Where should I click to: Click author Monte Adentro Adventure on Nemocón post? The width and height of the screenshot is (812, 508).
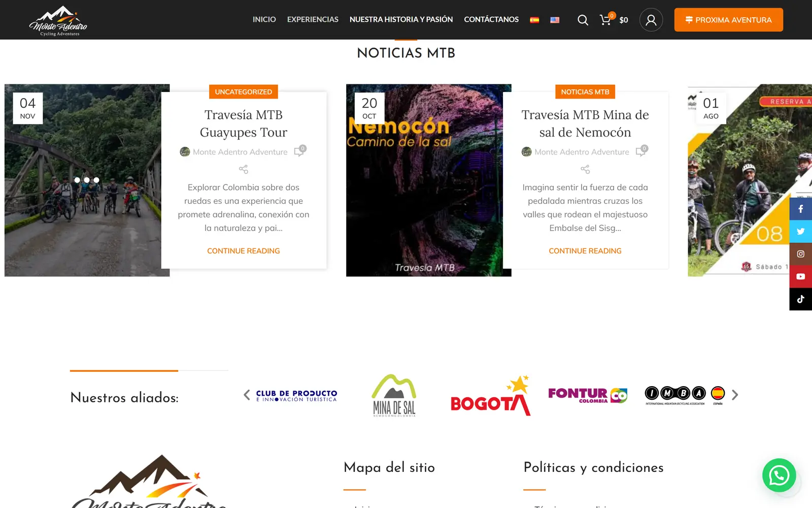coord(582,152)
